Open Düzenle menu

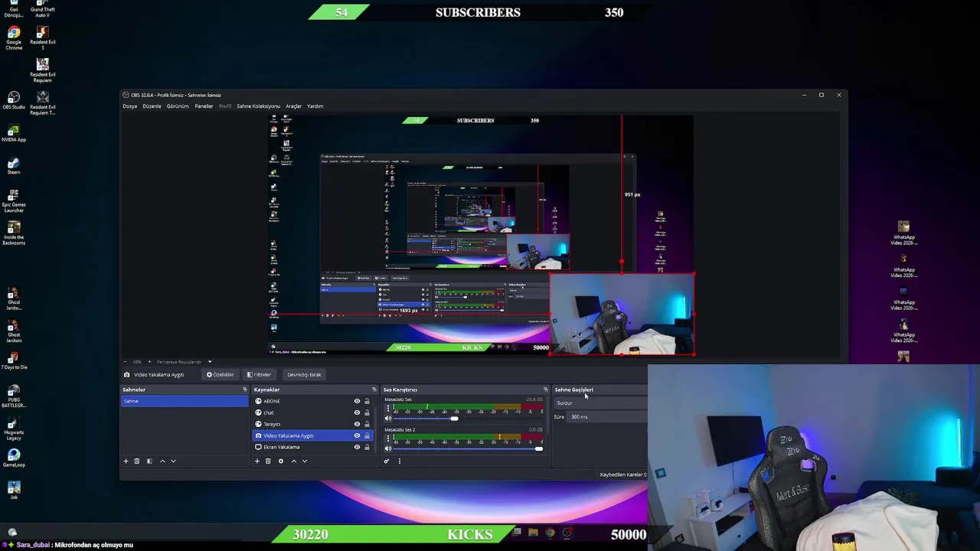point(152,106)
